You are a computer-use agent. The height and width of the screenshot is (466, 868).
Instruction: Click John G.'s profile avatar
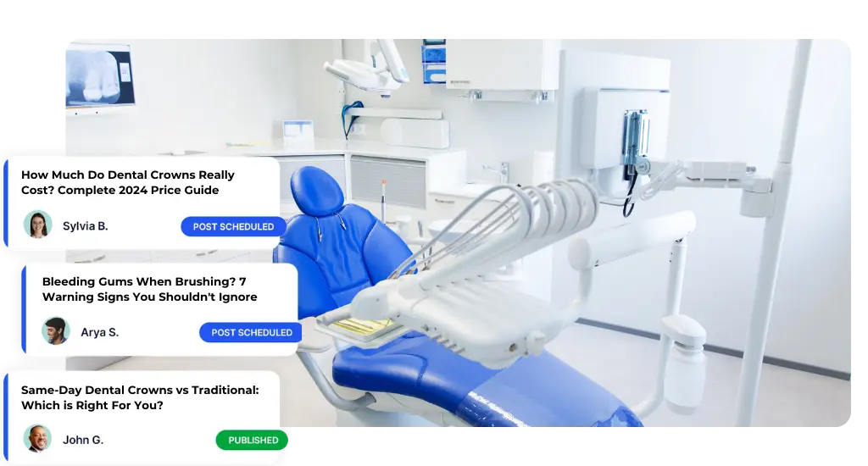pos(37,439)
